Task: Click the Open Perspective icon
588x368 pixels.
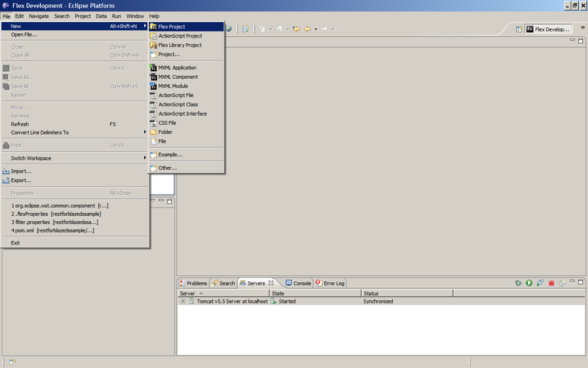Action: click(x=519, y=29)
